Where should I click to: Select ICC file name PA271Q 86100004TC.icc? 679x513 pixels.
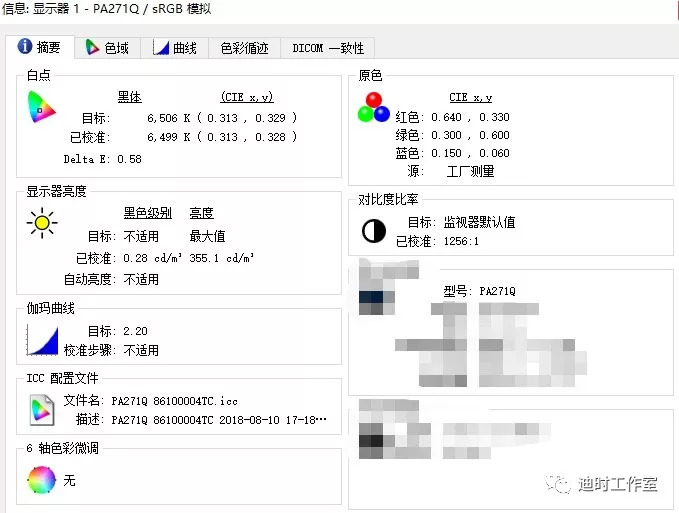175,401
